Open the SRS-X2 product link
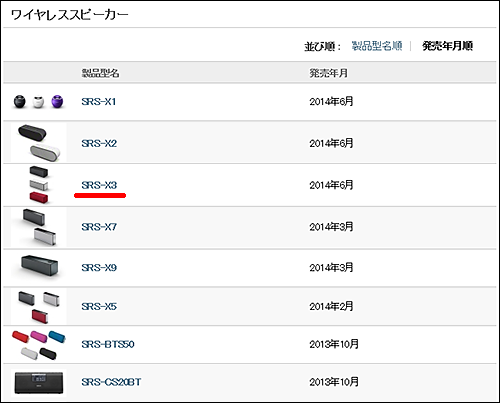500x403 pixels. click(x=99, y=143)
